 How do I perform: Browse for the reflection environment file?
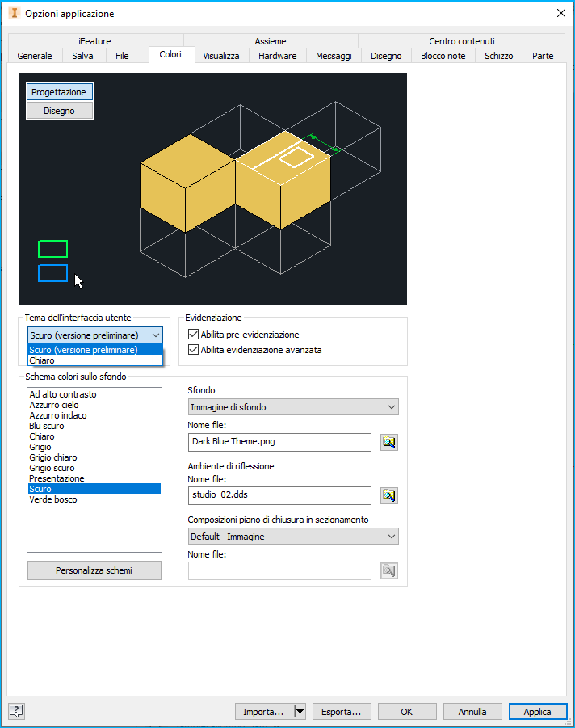[389, 495]
